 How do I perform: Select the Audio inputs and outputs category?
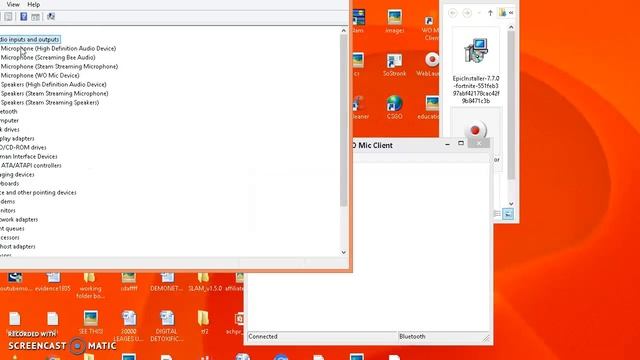pos(29,40)
